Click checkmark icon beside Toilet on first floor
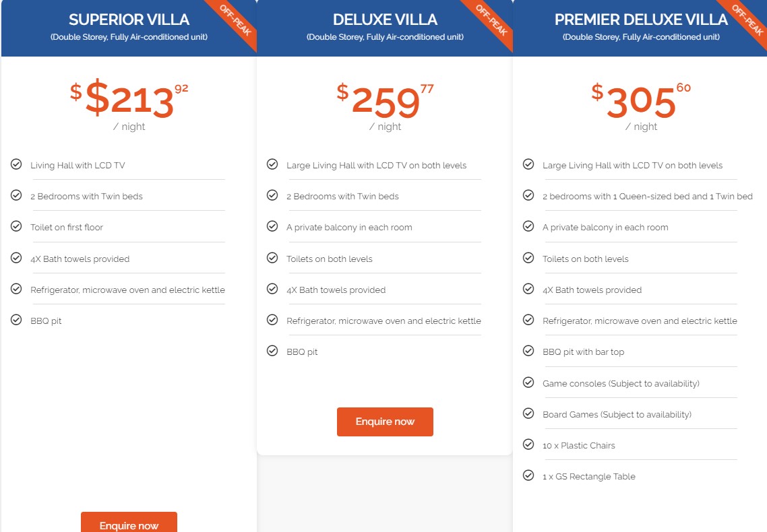 click(x=16, y=226)
